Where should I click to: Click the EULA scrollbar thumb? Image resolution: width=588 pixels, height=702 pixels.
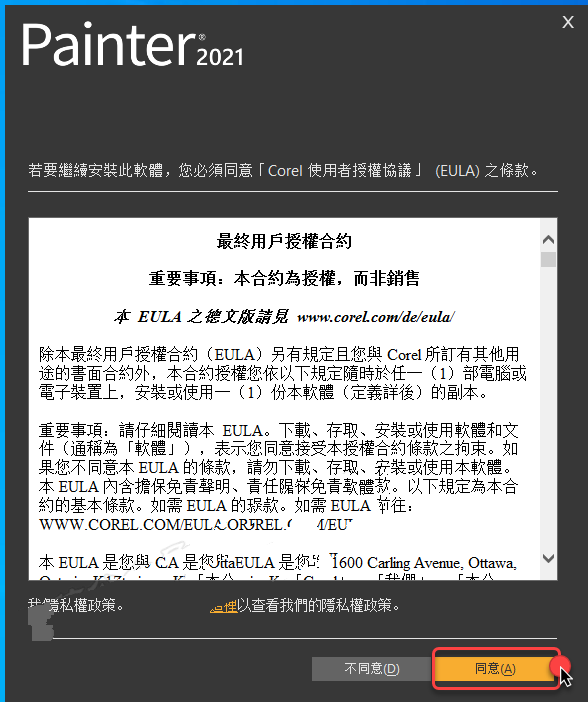[x=548, y=260]
